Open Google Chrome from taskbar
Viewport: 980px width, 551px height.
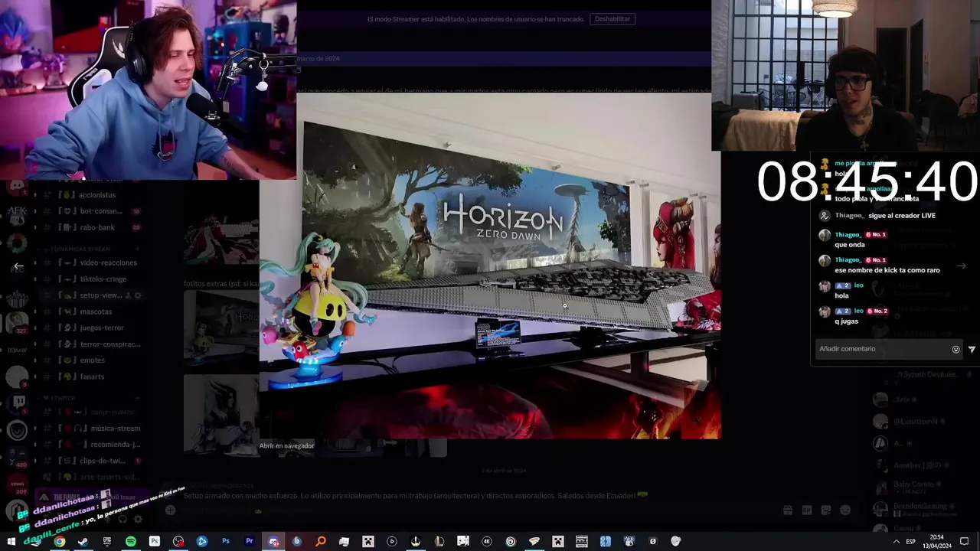[x=60, y=542]
